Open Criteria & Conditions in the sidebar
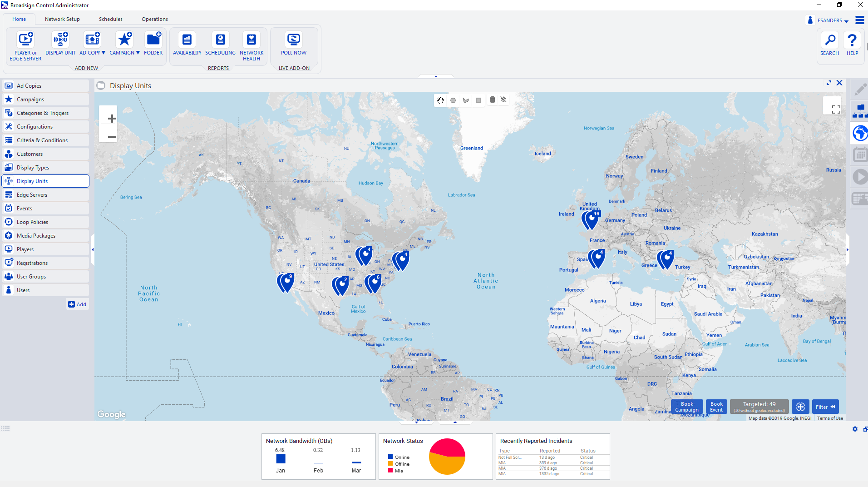The image size is (868, 487). (x=45, y=140)
